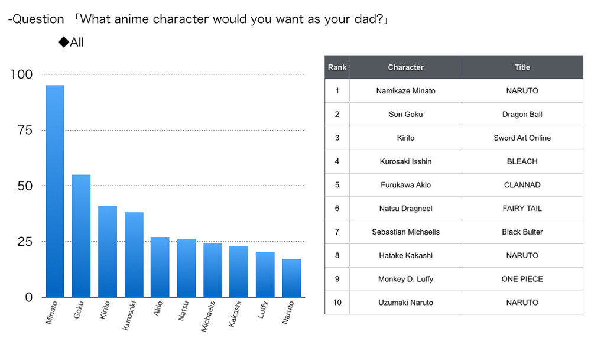Screen dimensions: 591x364
Task: Select the Michaelis bar in the chart
Action: [x=213, y=270]
